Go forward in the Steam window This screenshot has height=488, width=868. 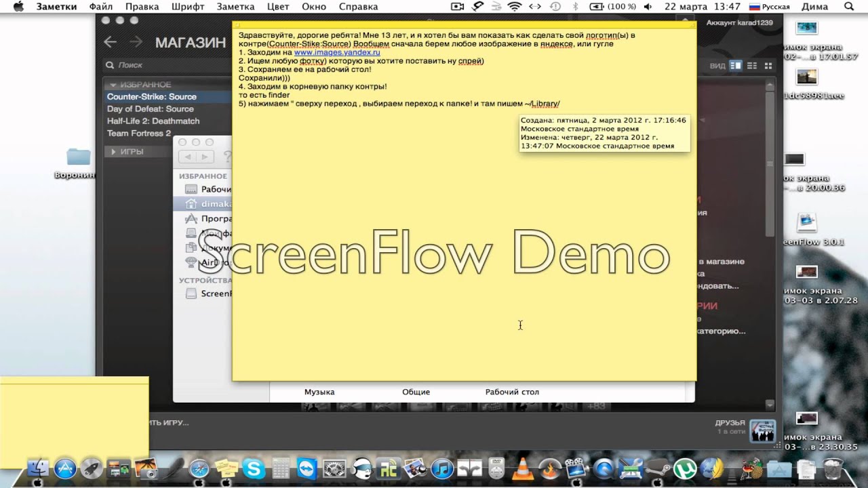136,43
